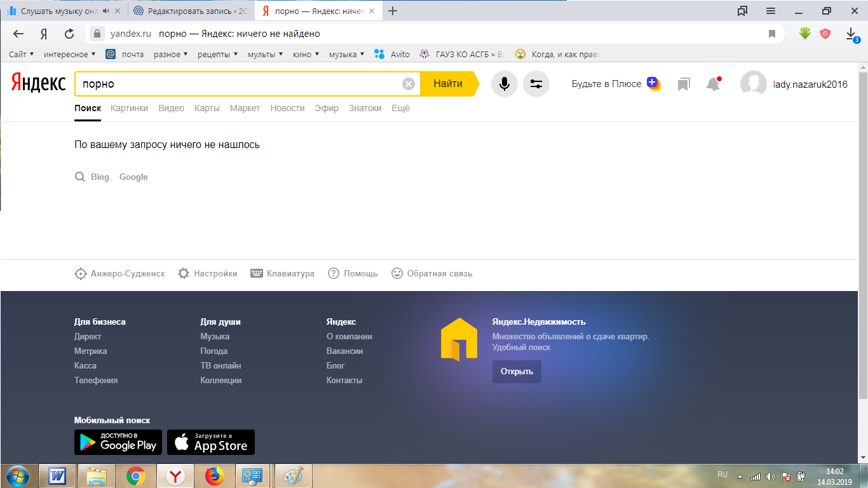Launch Firefox from the taskbar
This screenshot has height=488, width=868.
click(215, 476)
